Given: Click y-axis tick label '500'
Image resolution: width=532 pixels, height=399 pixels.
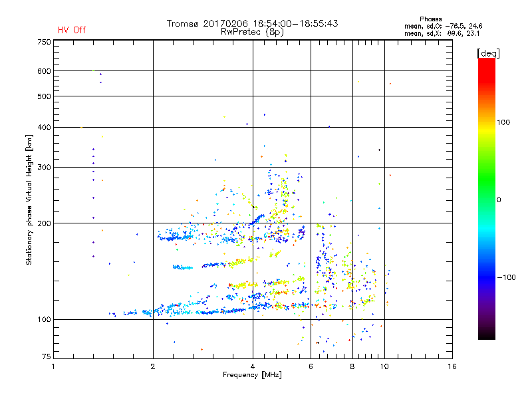Looking at the screenshot, I should tap(44, 96).
